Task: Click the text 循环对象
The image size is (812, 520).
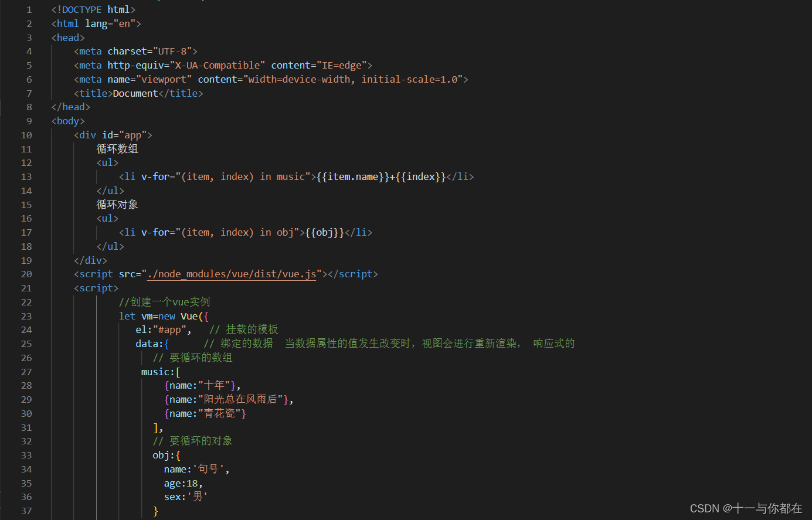Action: pyautogui.click(x=117, y=205)
